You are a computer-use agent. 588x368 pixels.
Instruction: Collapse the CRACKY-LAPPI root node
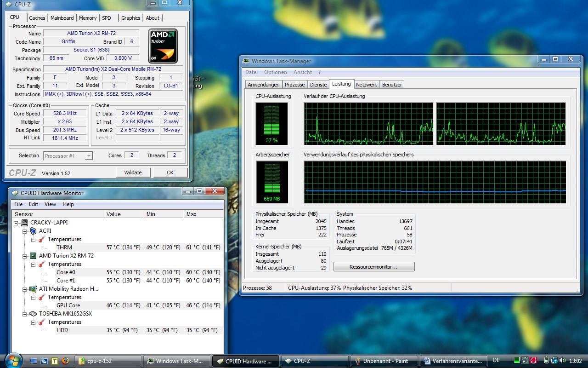click(16, 223)
